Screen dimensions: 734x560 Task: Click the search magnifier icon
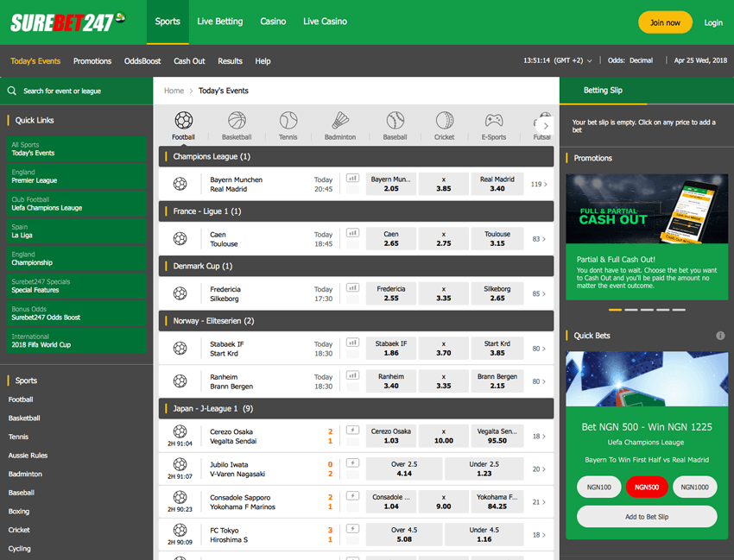(x=12, y=91)
